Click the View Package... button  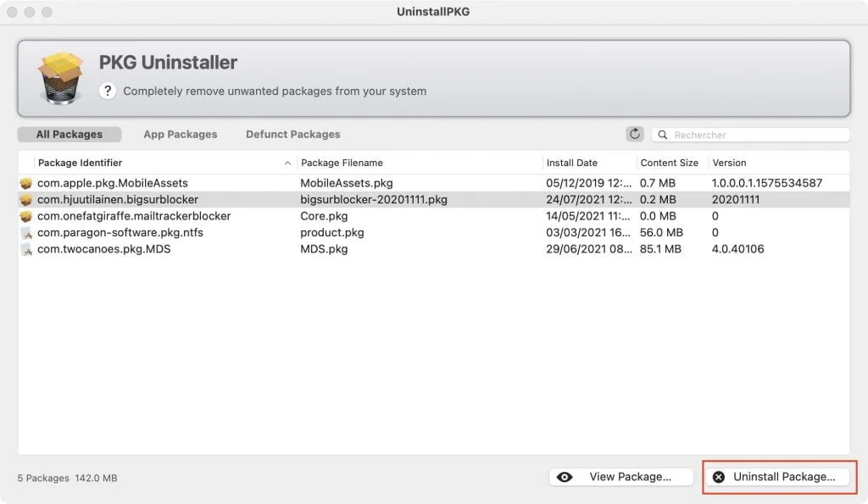coord(621,477)
